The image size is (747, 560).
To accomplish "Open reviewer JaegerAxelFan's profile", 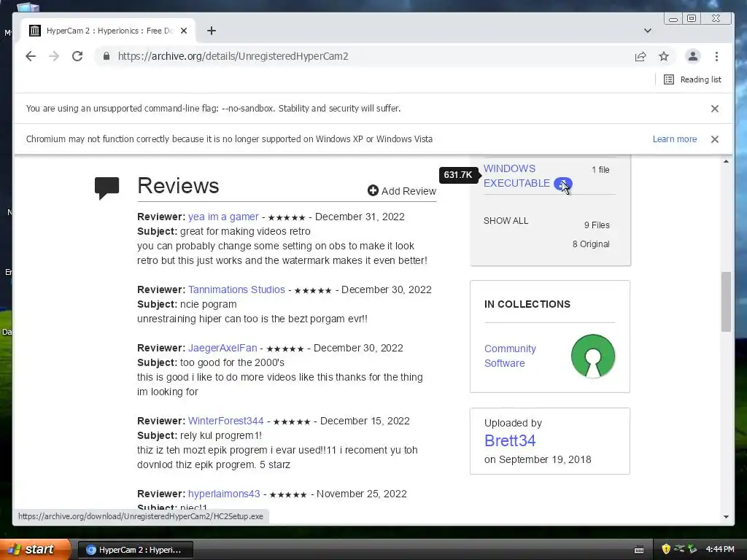I will (x=222, y=348).
